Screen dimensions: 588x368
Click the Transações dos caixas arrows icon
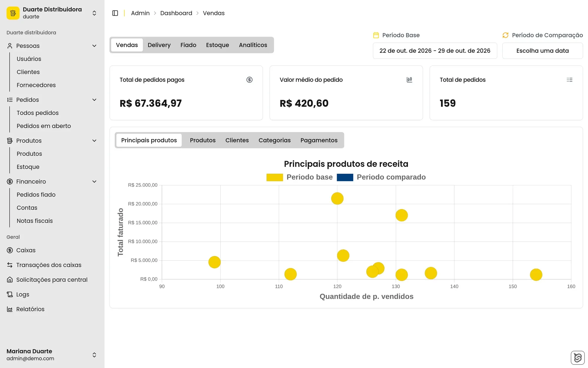coord(10,265)
